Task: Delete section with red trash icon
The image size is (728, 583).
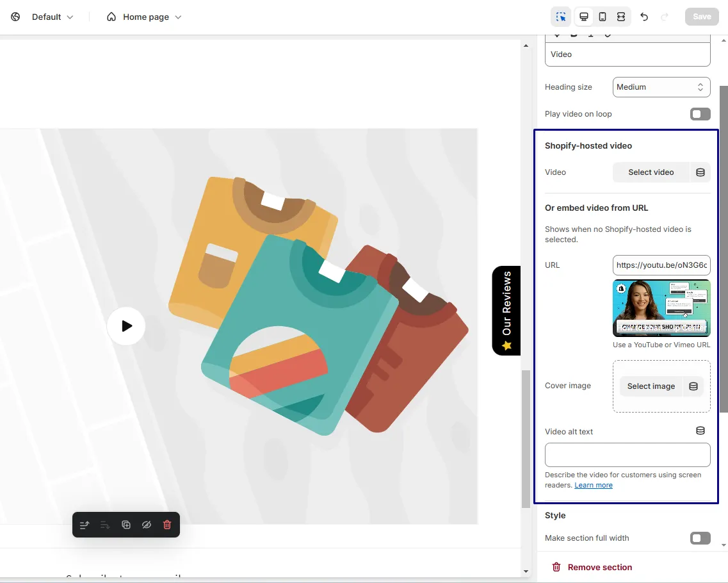Action: [x=167, y=525]
